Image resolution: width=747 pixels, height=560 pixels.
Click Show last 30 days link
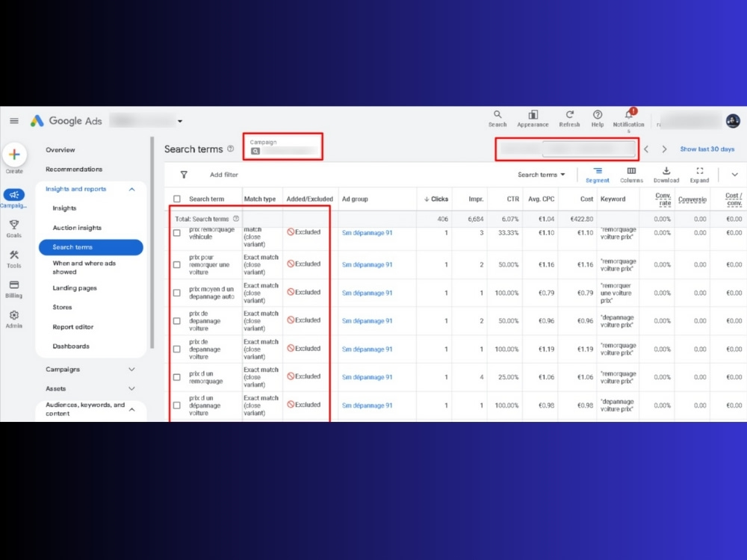pos(707,149)
